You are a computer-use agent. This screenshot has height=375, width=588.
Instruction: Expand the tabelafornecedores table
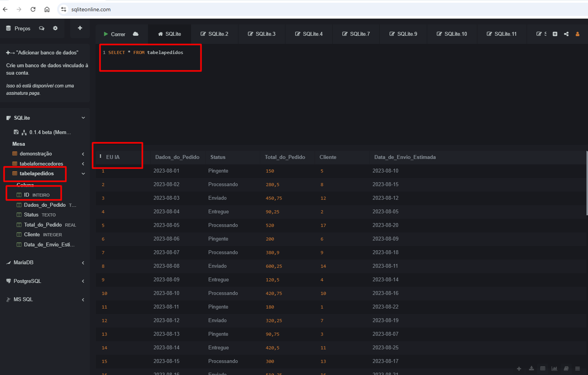(x=83, y=164)
